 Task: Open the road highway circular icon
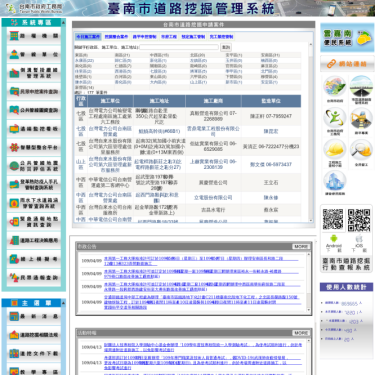click(x=361, y=87)
